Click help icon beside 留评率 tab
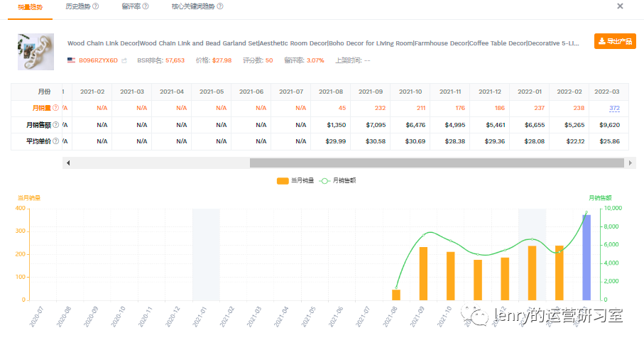This screenshot has height=345, width=644. tap(146, 6)
